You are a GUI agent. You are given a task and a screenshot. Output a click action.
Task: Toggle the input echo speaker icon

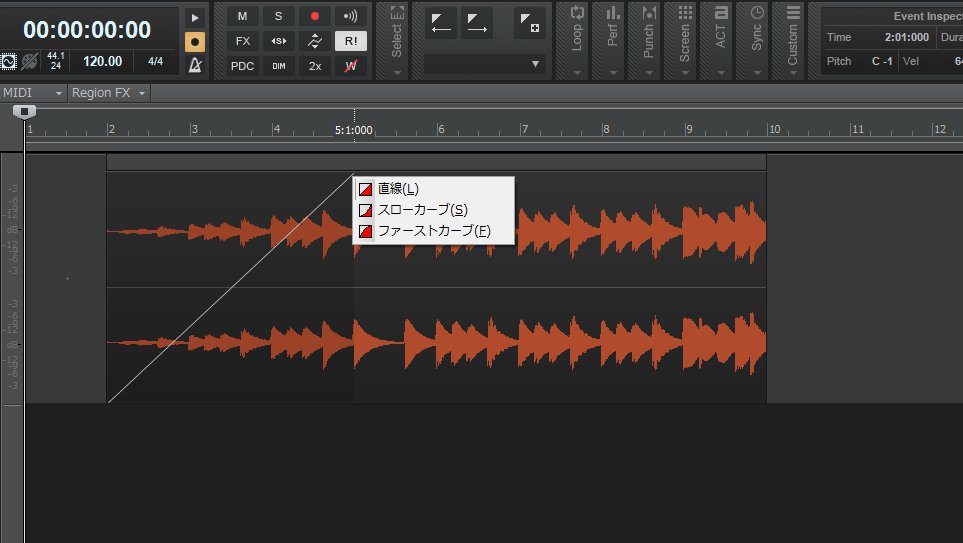pyautogui.click(x=351, y=17)
